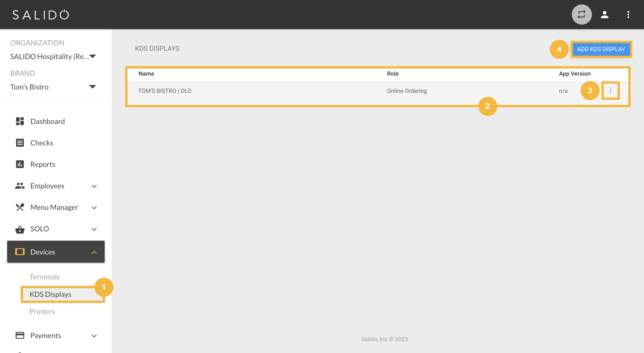The image size is (644, 353).
Task: Click the Employees menu label
Action: 47,186
